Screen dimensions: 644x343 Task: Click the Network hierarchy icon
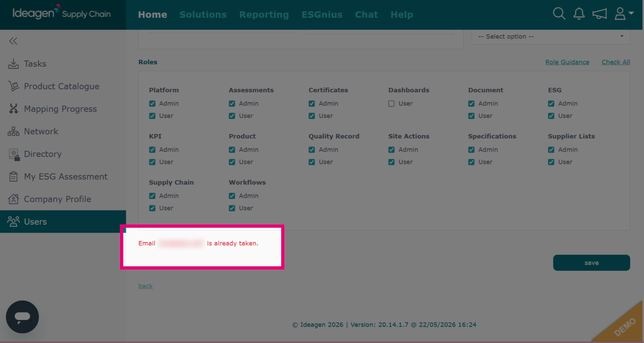13,131
